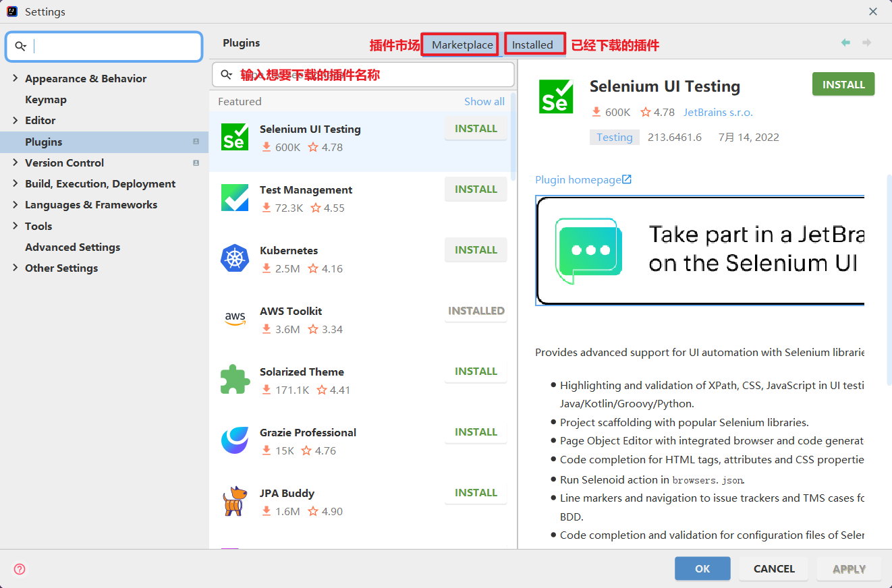Click the Grazie Professional plugin name
892x588 pixels.
pos(308,432)
